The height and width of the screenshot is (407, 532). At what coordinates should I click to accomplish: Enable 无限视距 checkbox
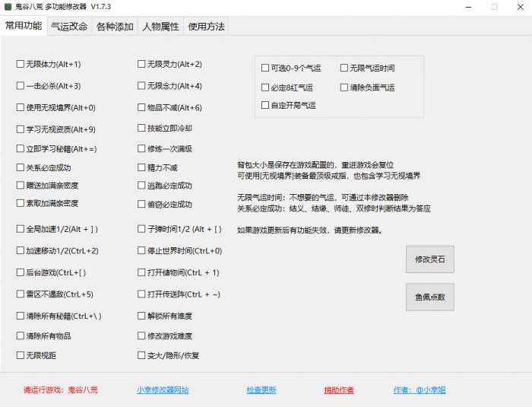point(36,355)
